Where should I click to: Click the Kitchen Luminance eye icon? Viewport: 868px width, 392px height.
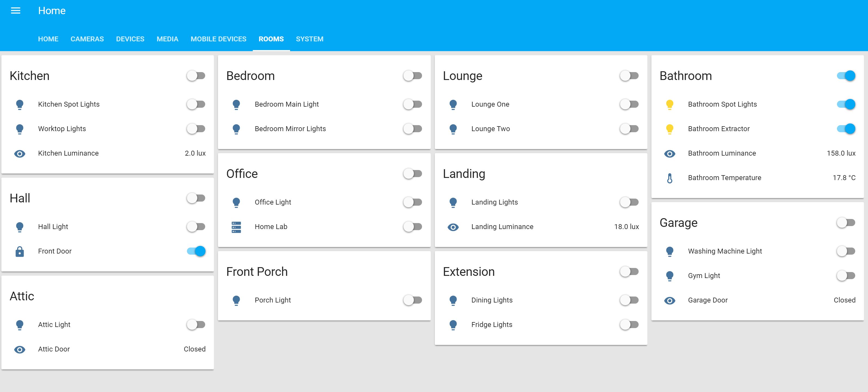point(20,153)
